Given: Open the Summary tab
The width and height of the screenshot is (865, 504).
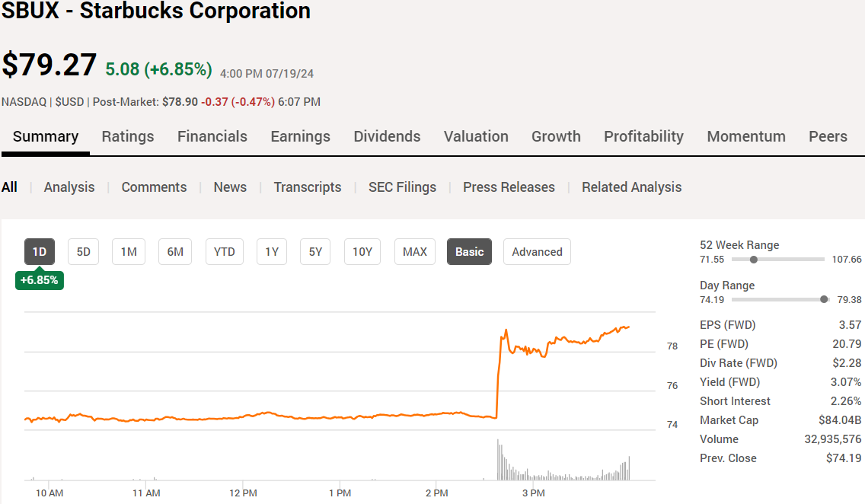Looking at the screenshot, I should [x=46, y=136].
